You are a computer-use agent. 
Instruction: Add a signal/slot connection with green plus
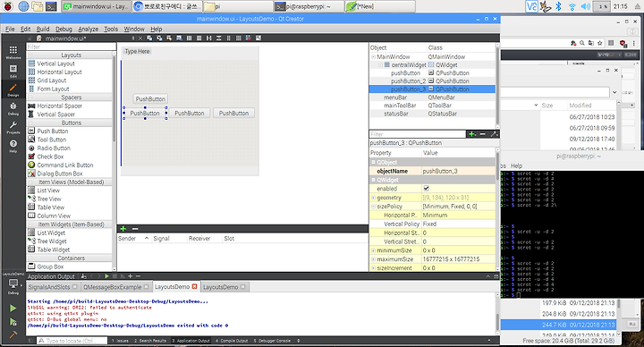pos(123,229)
